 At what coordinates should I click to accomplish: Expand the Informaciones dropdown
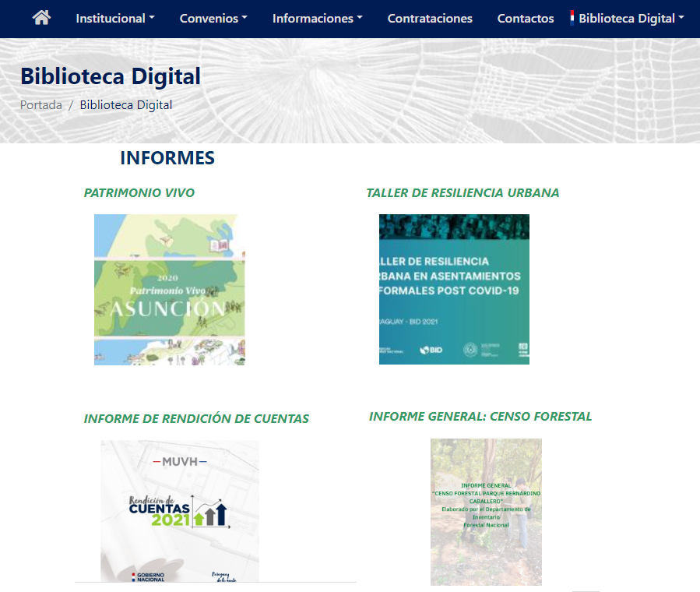click(x=317, y=19)
